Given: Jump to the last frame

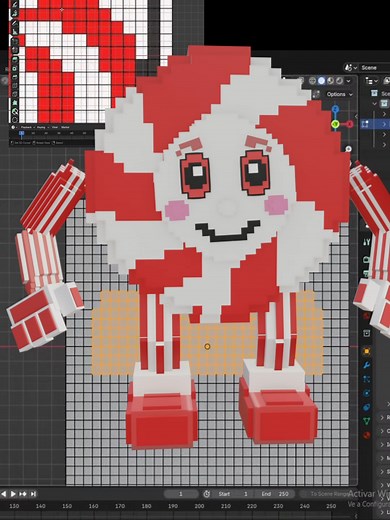Looking at the screenshot, I should 33,494.
